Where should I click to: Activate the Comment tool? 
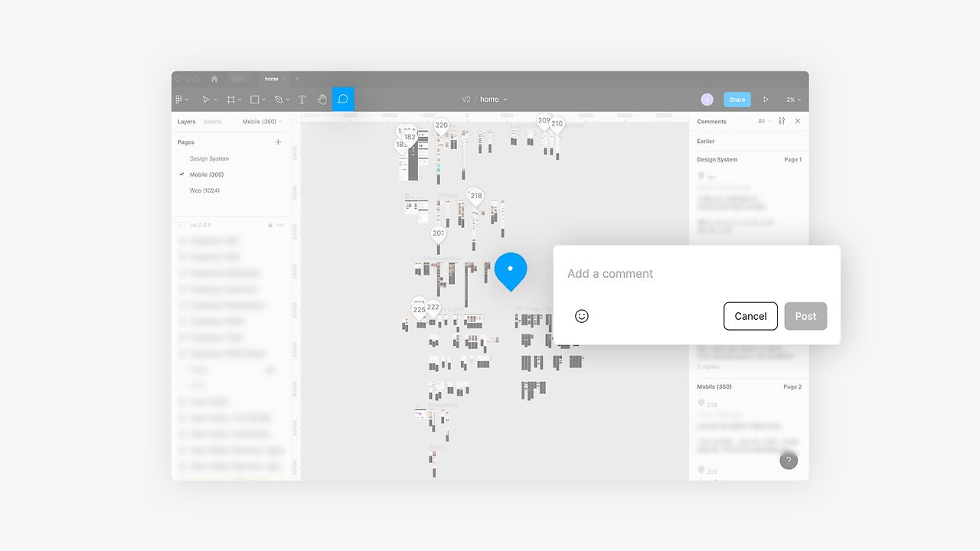coord(343,99)
